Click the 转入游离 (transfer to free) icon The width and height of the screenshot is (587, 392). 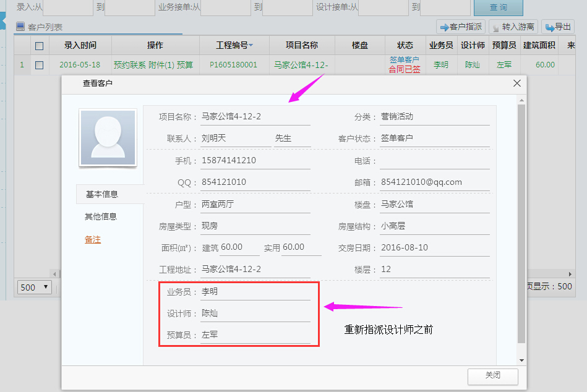(x=497, y=26)
